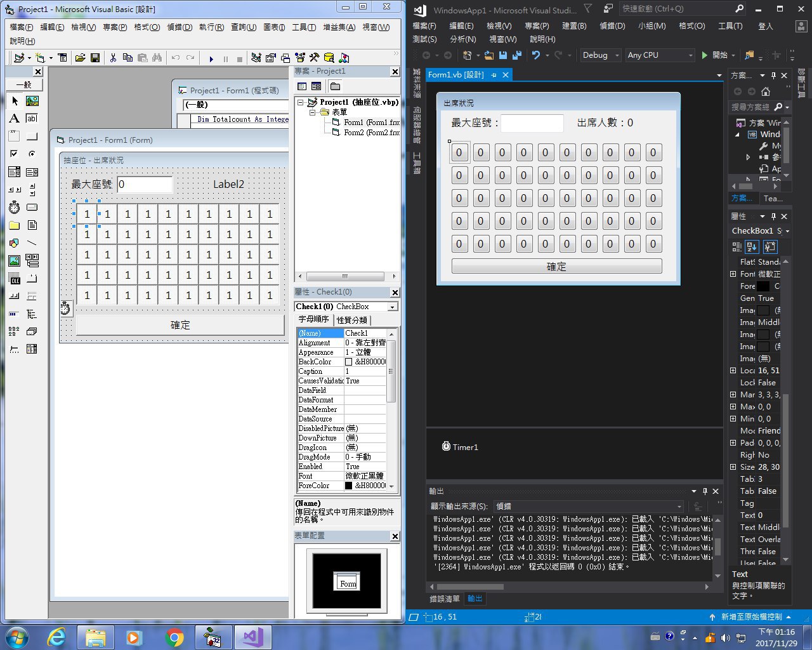Click the Toggle Folders icon in project panel
Viewport: 812px width, 650px height.
coord(335,86)
